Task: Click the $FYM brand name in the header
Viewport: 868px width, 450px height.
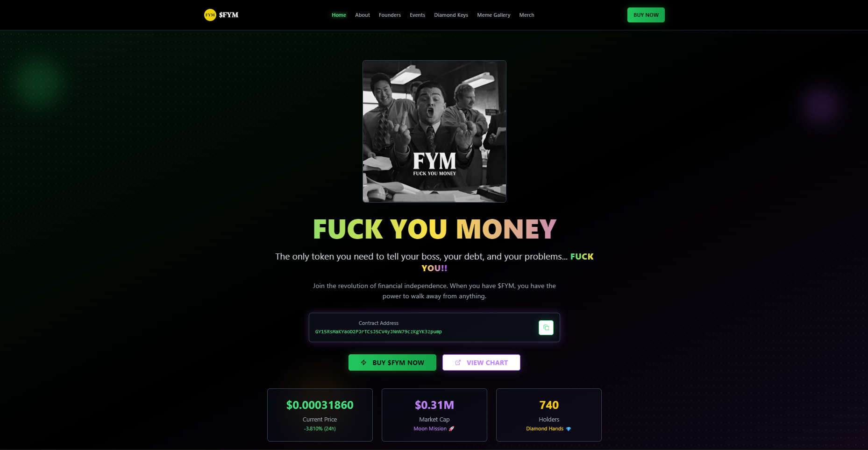Action: point(228,15)
